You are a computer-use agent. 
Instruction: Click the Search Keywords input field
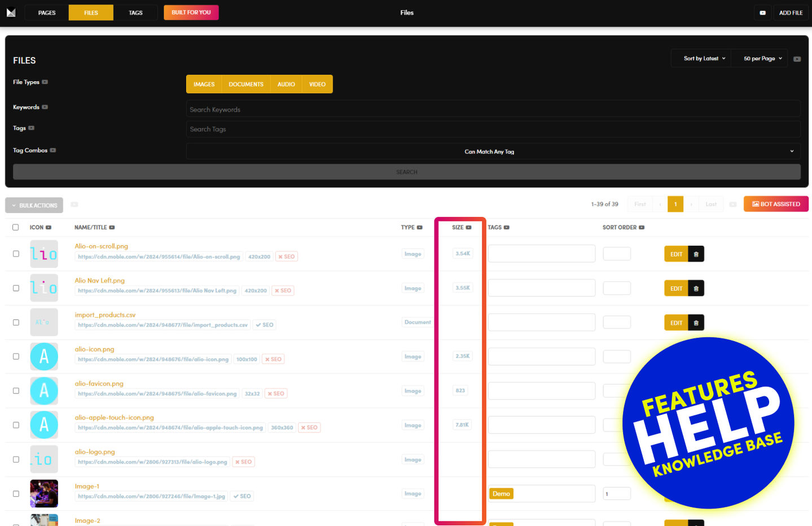pos(493,109)
